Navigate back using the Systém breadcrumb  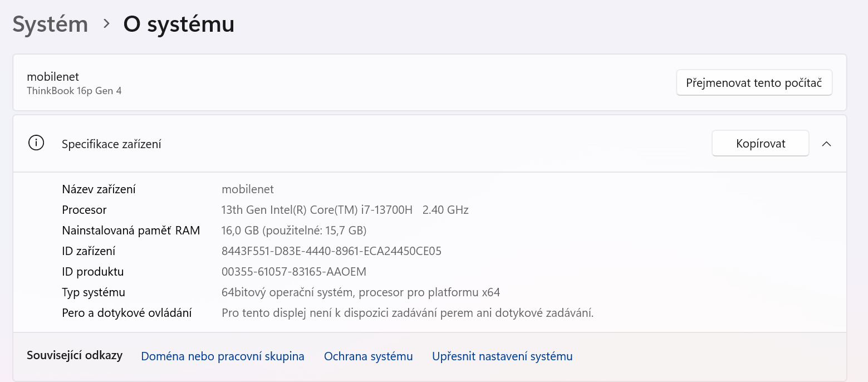50,23
